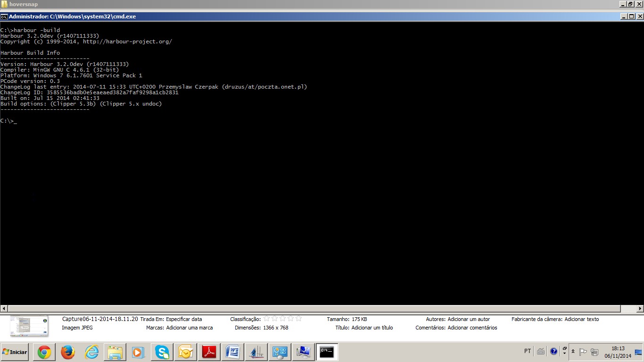Image resolution: width=644 pixels, height=362 pixels.
Task: Close the cmd.exe window
Action: 639,16
